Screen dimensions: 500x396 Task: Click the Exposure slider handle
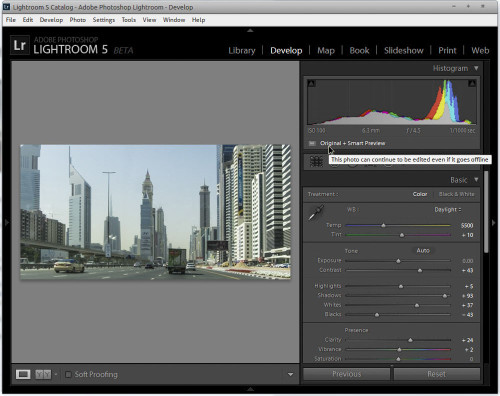click(398, 261)
